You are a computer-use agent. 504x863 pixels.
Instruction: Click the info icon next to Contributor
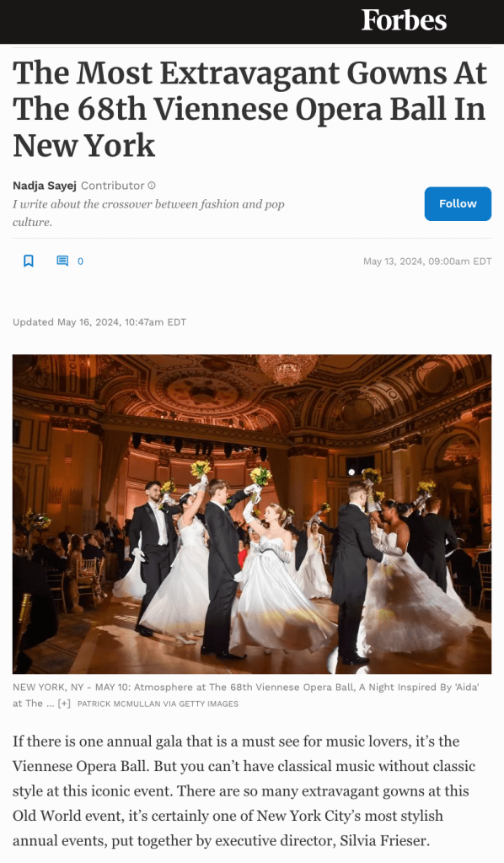[x=153, y=186]
